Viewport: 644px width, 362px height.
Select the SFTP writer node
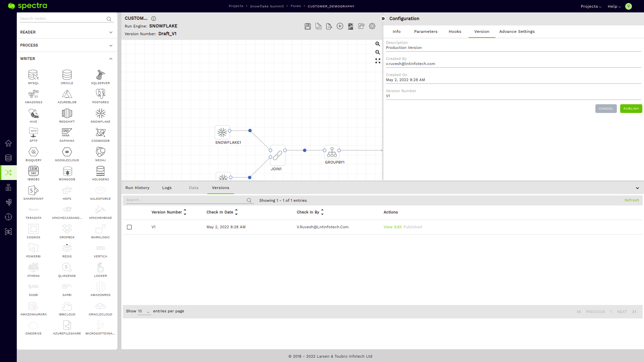coord(34,135)
